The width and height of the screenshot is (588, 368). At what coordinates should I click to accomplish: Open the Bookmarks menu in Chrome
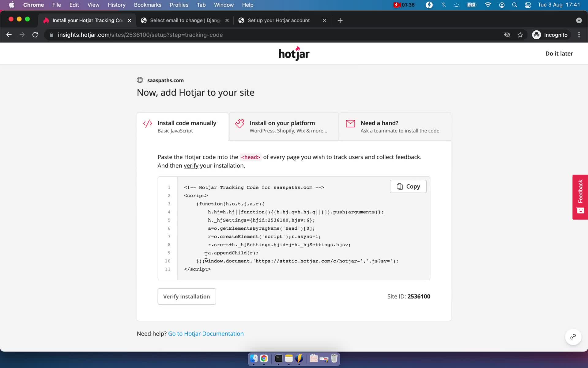point(147,5)
